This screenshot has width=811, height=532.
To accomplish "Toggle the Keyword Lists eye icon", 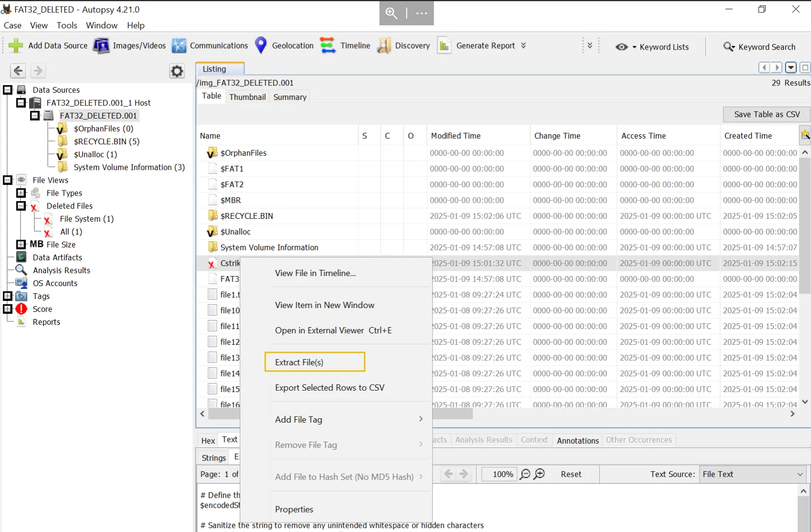I will click(x=621, y=47).
